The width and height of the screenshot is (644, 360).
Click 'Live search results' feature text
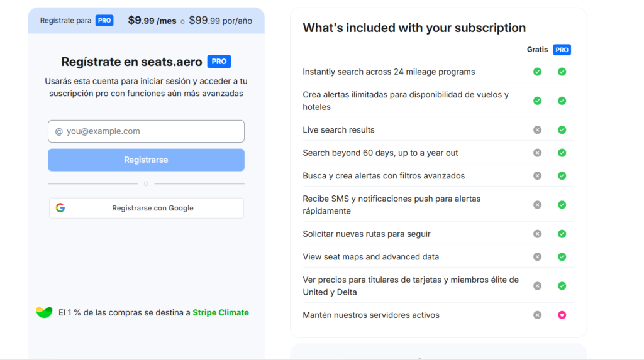tap(338, 129)
